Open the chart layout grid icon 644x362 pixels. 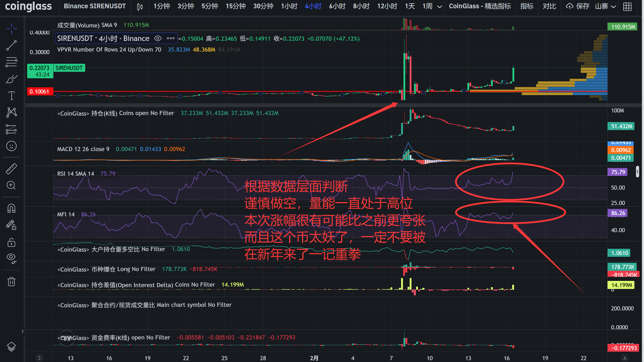click(x=627, y=6)
